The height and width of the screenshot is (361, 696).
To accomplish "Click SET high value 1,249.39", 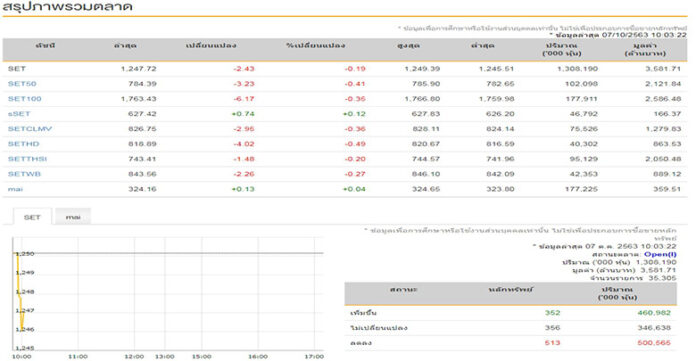I will (x=422, y=68).
